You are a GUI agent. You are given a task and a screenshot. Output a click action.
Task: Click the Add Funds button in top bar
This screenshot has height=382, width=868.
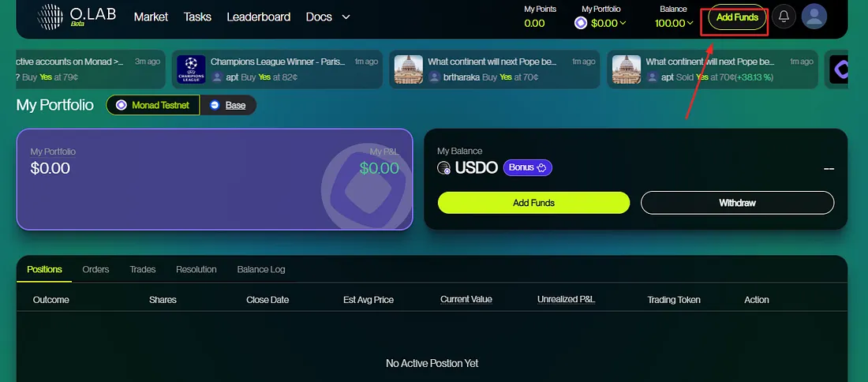[x=737, y=17]
